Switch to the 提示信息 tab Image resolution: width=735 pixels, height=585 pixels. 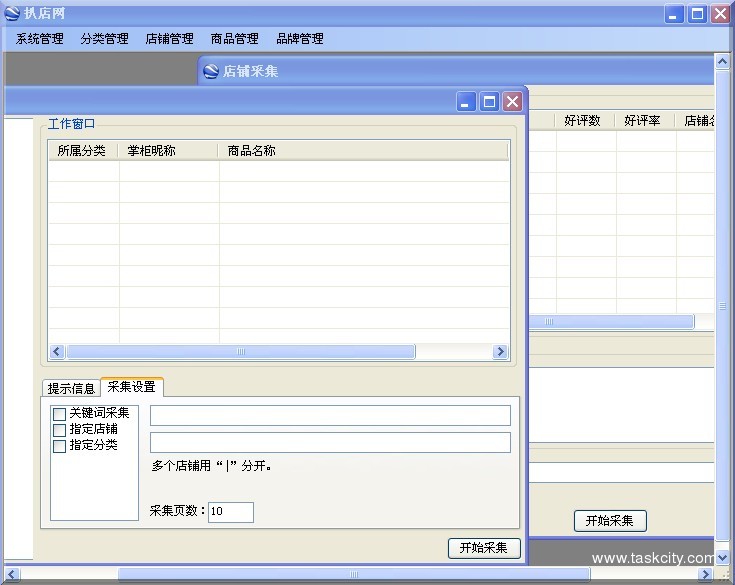[71, 388]
